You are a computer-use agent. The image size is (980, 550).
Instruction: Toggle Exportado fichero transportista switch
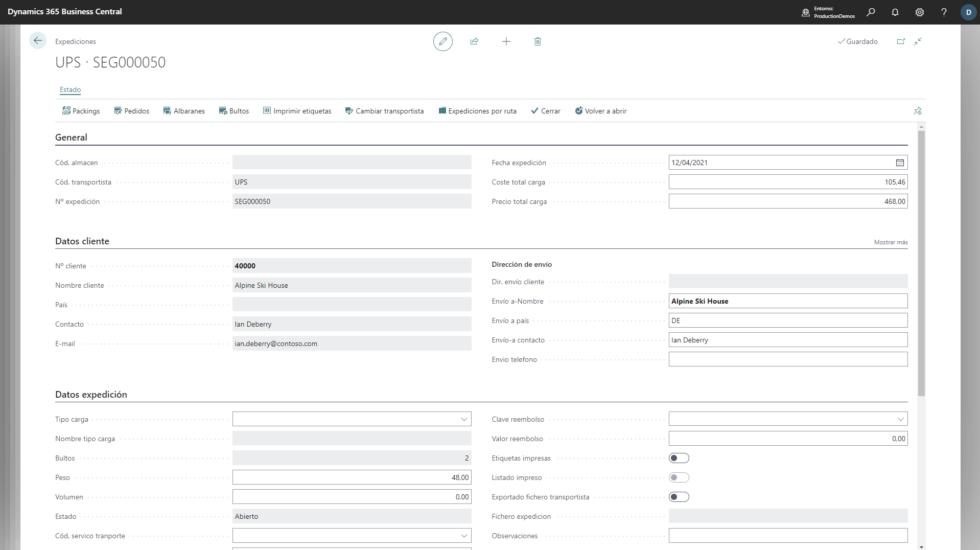pos(679,497)
